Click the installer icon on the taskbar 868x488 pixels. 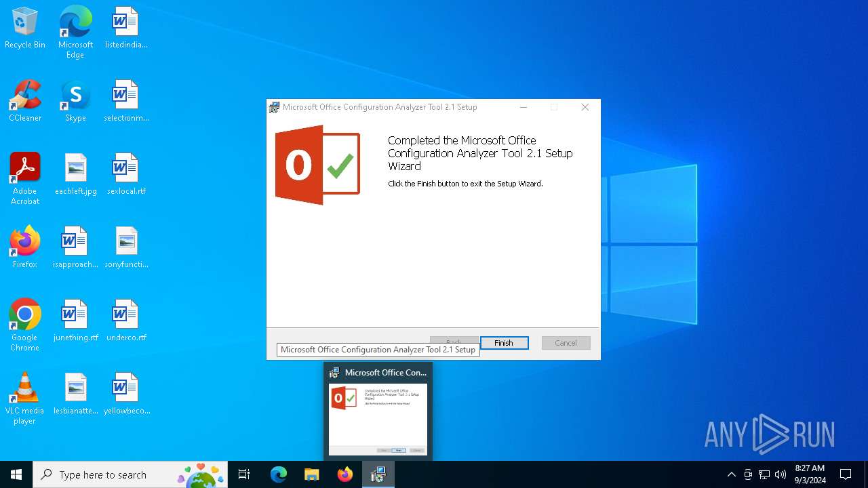pyautogui.click(x=378, y=474)
